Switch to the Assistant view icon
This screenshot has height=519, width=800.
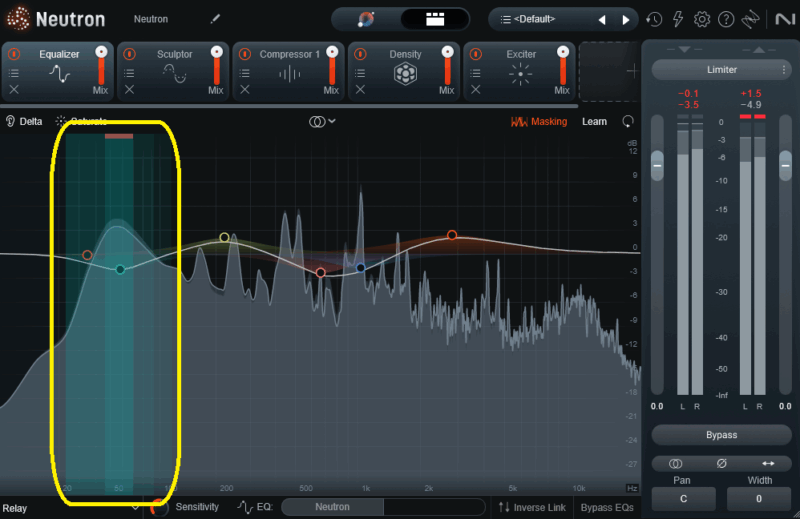366,19
